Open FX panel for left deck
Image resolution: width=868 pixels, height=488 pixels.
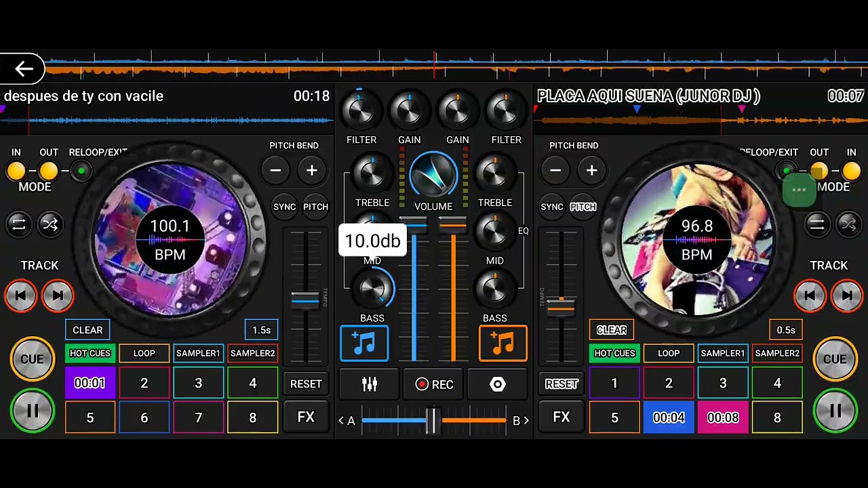coord(306,417)
